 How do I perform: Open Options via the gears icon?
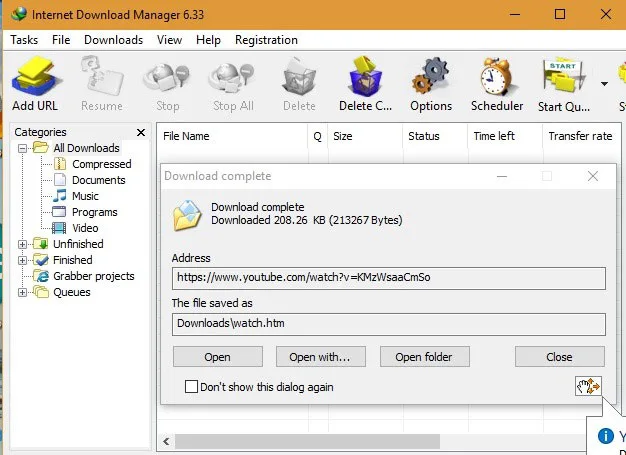[431, 76]
